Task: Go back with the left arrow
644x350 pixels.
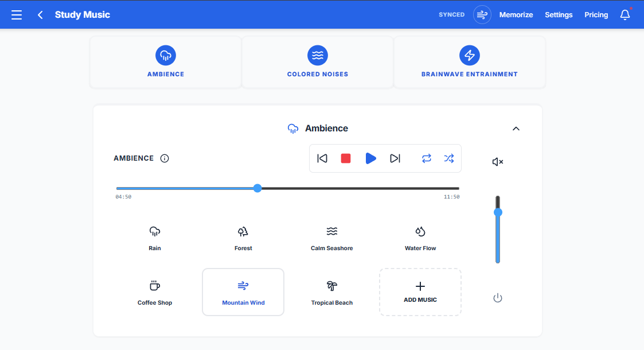Action: [x=40, y=14]
